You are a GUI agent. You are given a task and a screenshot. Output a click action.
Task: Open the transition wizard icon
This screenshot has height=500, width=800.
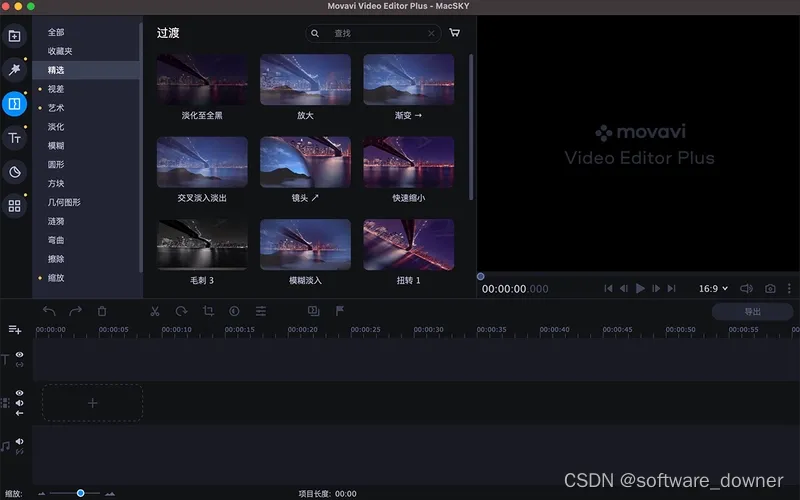(313, 311)
